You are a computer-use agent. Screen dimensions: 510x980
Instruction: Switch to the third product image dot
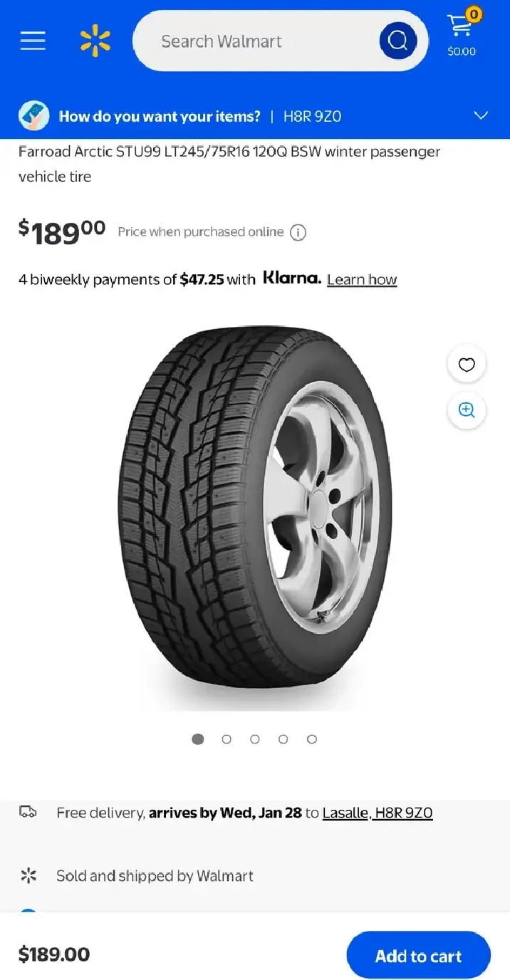(255, 739)
